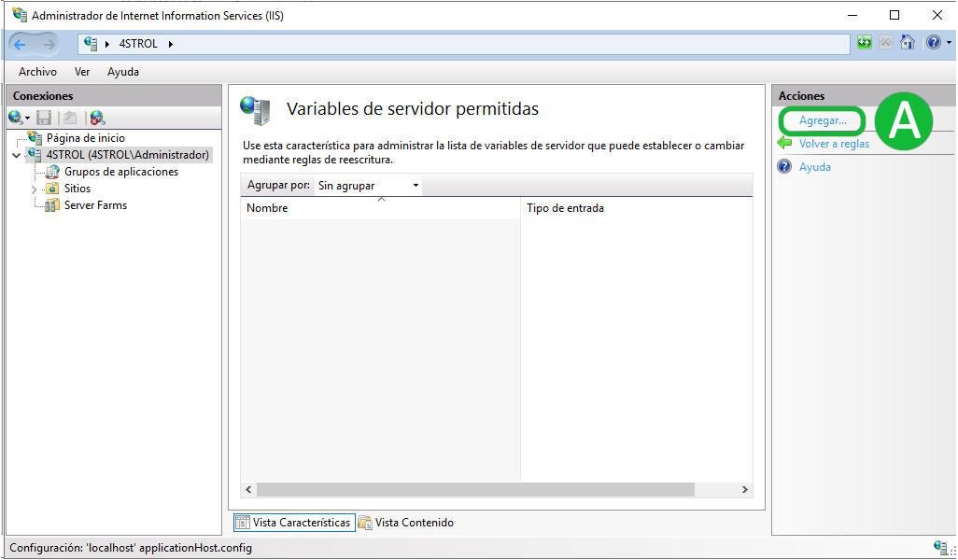The image size is (958, 560).
Task: Click the Sitios globe folder icon
Action: click(x=52, y=189)
